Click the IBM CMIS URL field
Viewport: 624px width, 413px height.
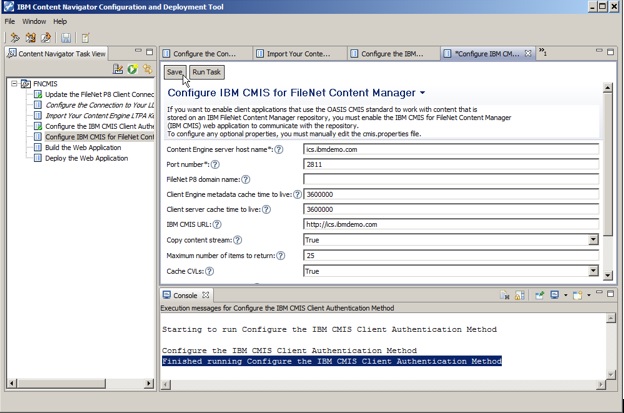(x=451, y=224)
